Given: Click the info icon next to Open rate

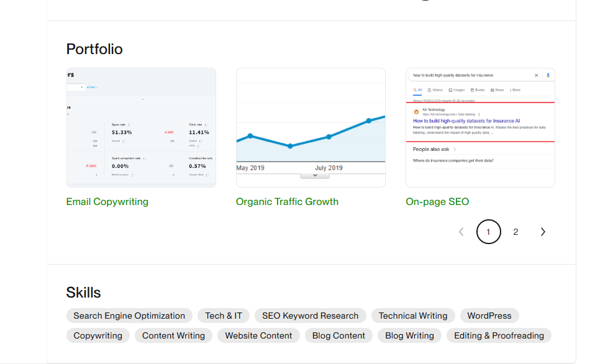Looking at the screenshot, I should click(x=129, y=124).
